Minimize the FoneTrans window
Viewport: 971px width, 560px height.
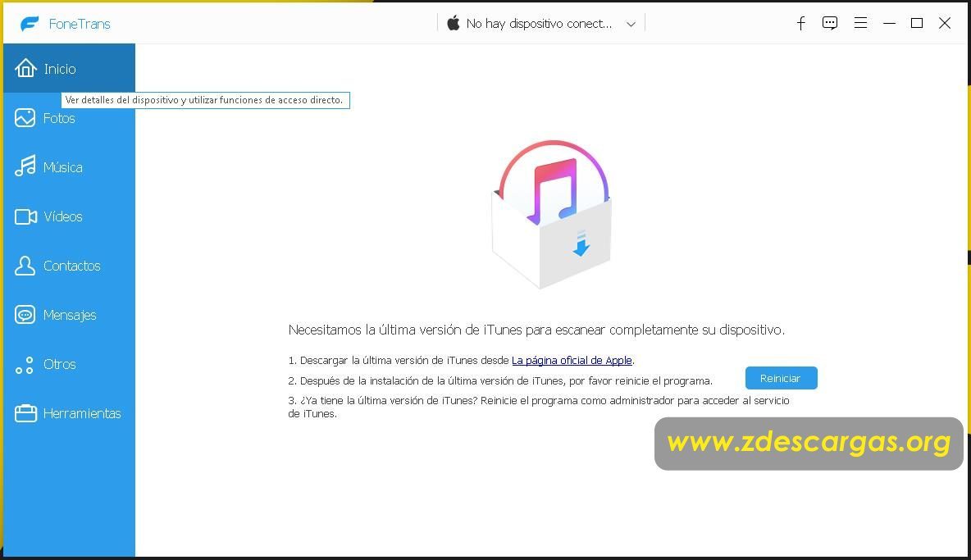[889, 24]
